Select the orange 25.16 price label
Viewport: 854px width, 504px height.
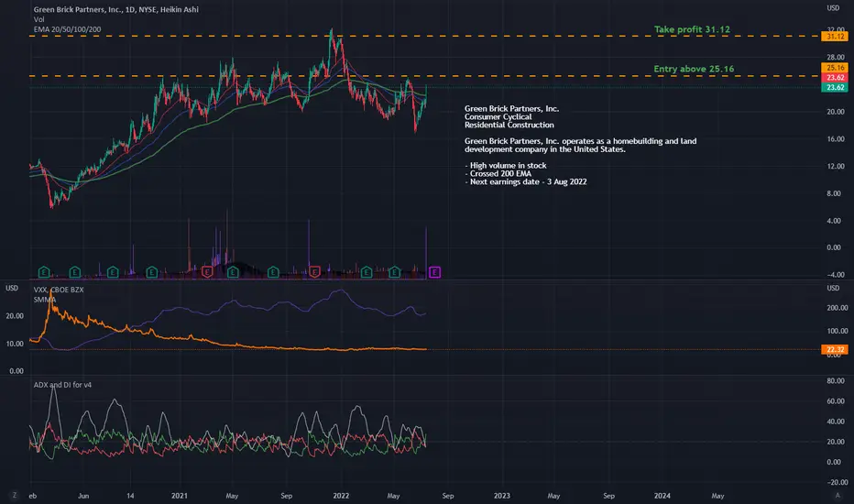(x=835, y=68)
